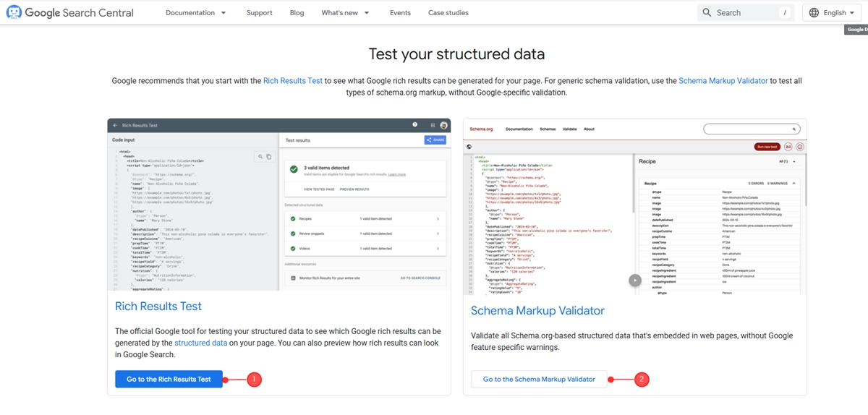The height and width of the screenshot is (415, 868).
Task: Go to the Blog section
Action: click(x=297, y=12)
